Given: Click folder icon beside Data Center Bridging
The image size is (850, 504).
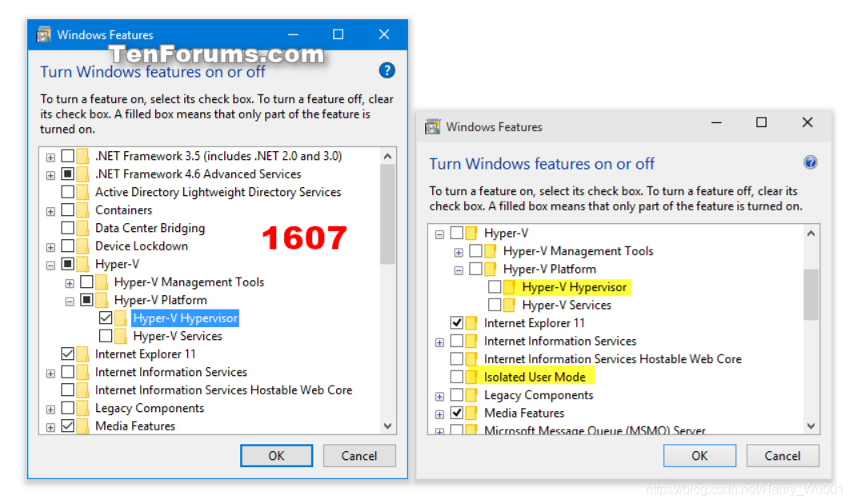Looking at the screenshot, I should (x=83, y=228).
